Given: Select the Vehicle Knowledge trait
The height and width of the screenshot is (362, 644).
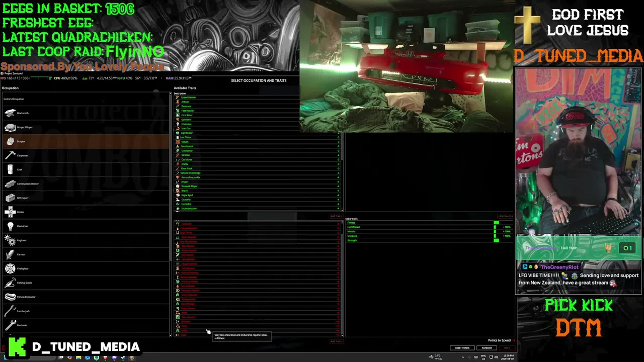Looking at the screenshot, I should coord(258,172).
